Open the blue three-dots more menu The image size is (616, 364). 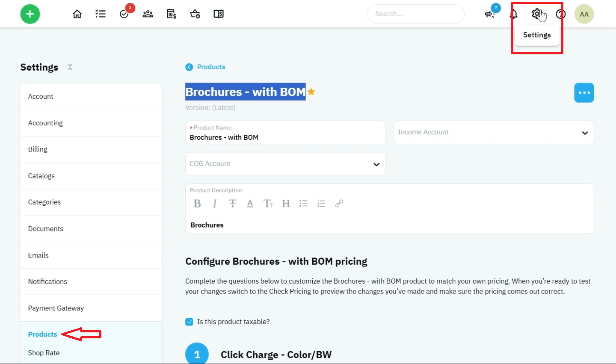tap(584, 93)
